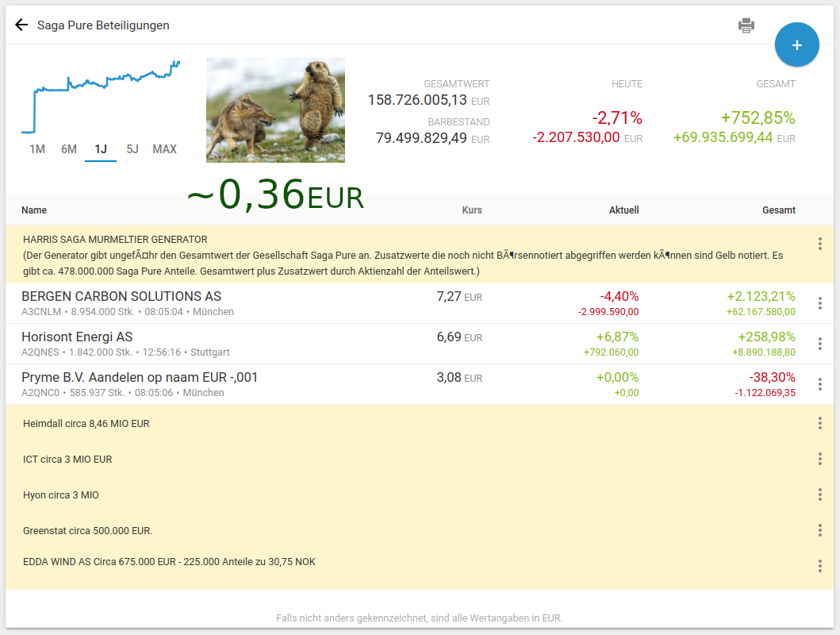
Task: Add a new position with plus button
Action: [x=796, y=44]
